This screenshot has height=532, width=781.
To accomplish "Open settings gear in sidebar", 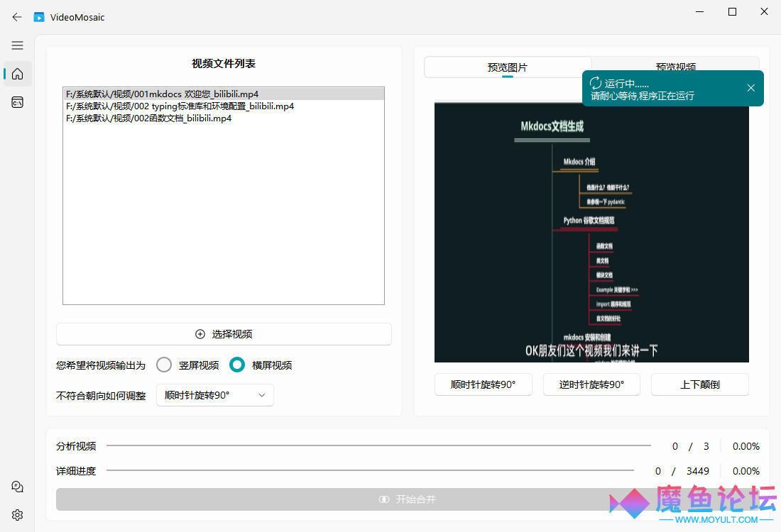I will point(18,515).
